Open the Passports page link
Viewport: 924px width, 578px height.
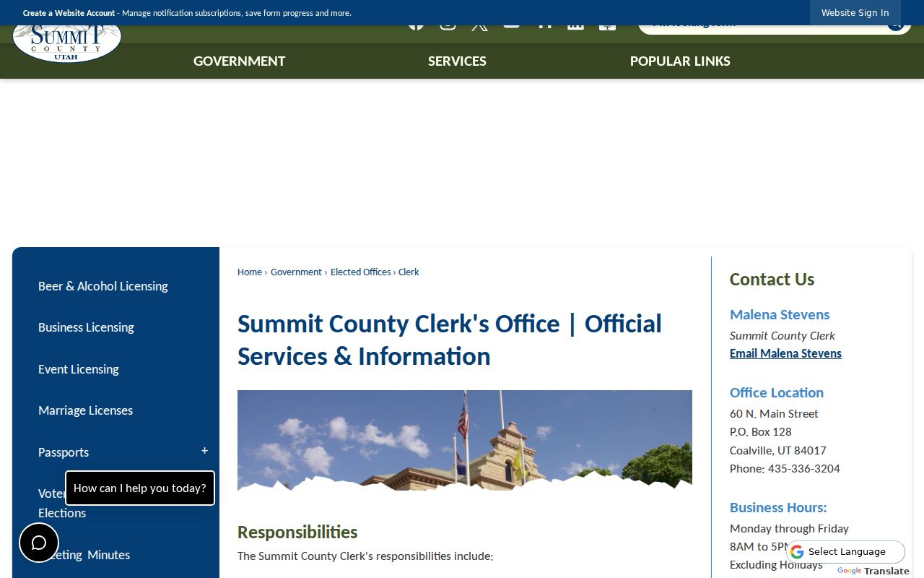(x=64, y=452)
